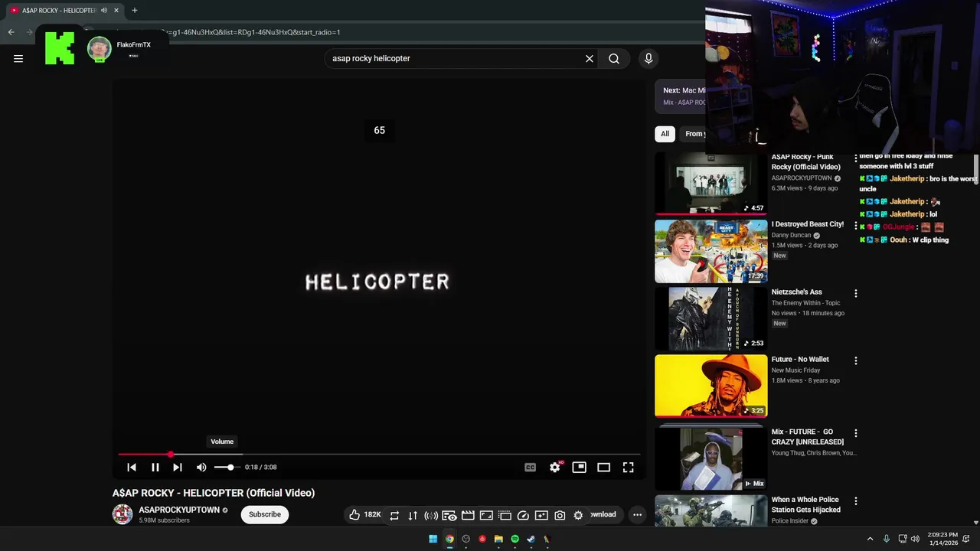Start voice search with the microphone
The image size is (980, 551).
648,58
